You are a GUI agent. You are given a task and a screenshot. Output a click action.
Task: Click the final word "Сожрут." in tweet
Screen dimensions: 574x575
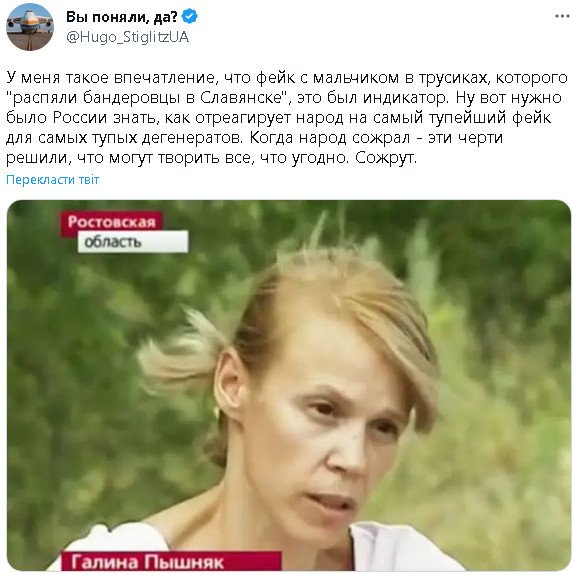[x=386, y=158]
